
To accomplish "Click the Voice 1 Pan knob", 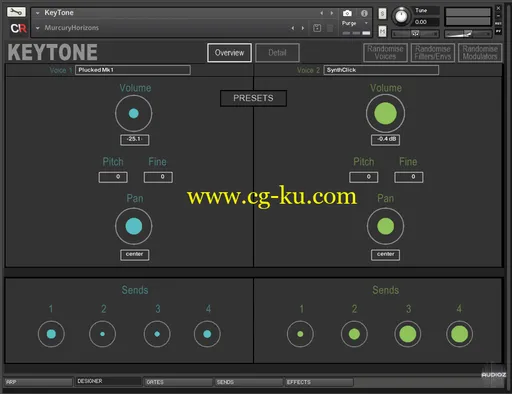I will click(x=134, y=226).
